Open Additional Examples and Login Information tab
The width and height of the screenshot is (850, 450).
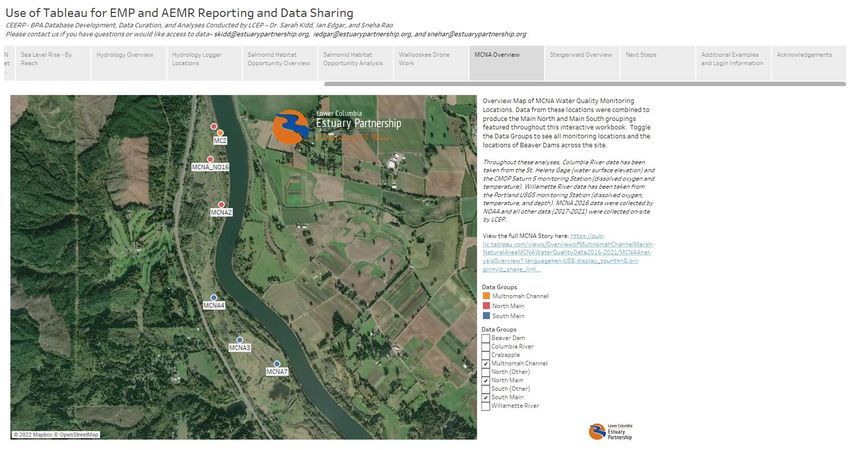[733, 63]
